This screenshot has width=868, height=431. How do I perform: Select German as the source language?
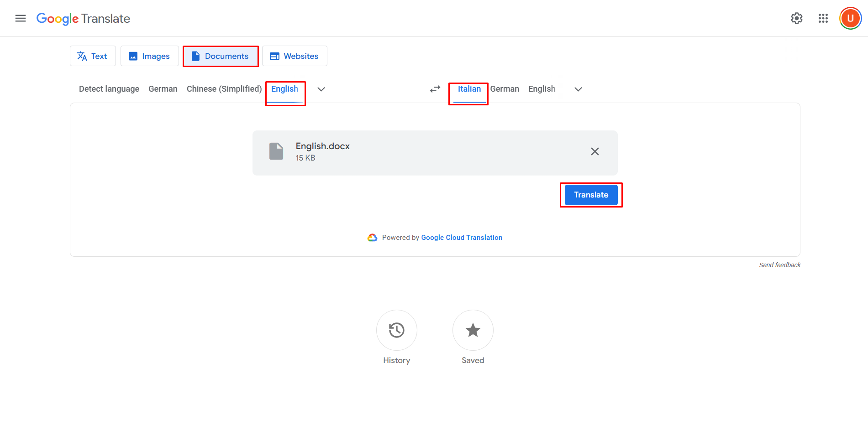(163, 88)
